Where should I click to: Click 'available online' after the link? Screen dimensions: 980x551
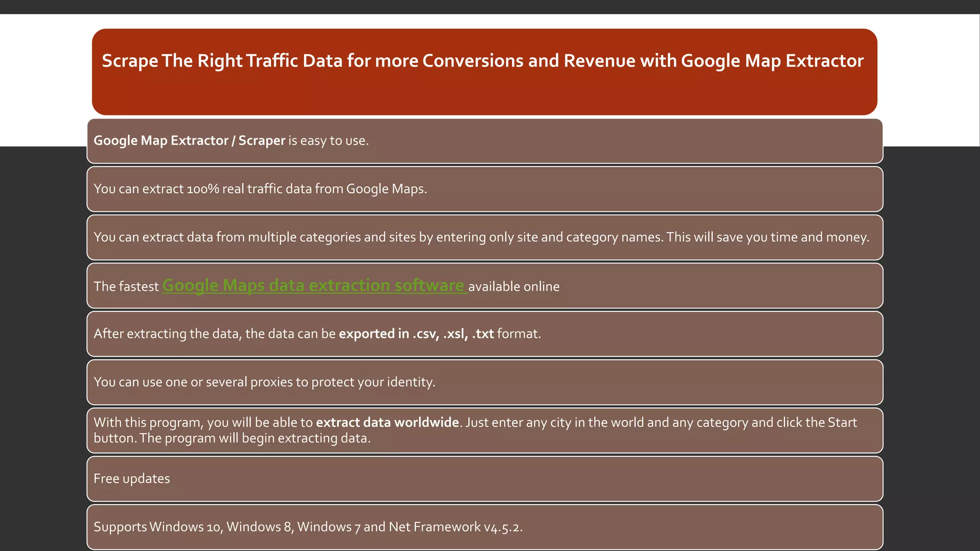tap(514, 287)
